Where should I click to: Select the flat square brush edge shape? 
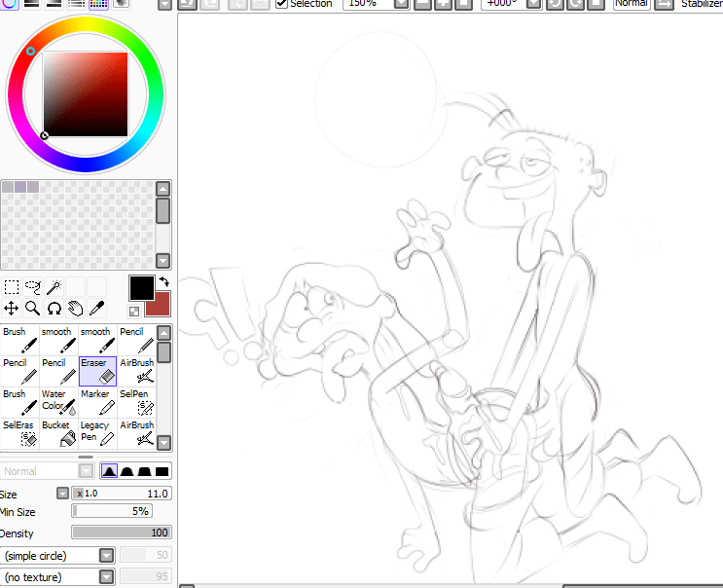pos(162,471)
